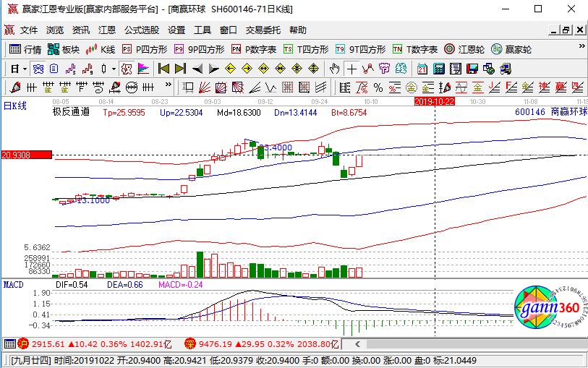Expand hidden items in top toolbar
Viewport: 588px width, 368px height.
(x=581, y=46)
